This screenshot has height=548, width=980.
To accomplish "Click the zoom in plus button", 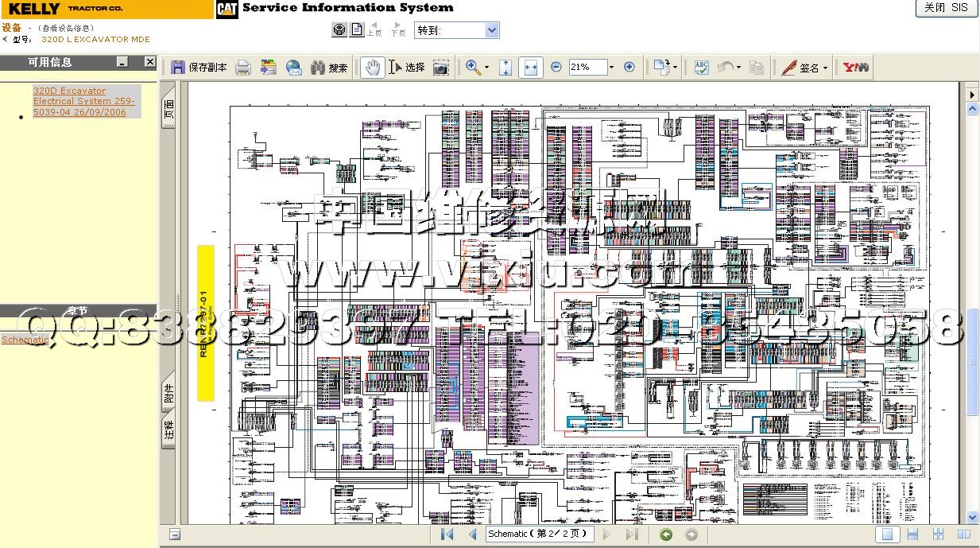I will [629, 68].
